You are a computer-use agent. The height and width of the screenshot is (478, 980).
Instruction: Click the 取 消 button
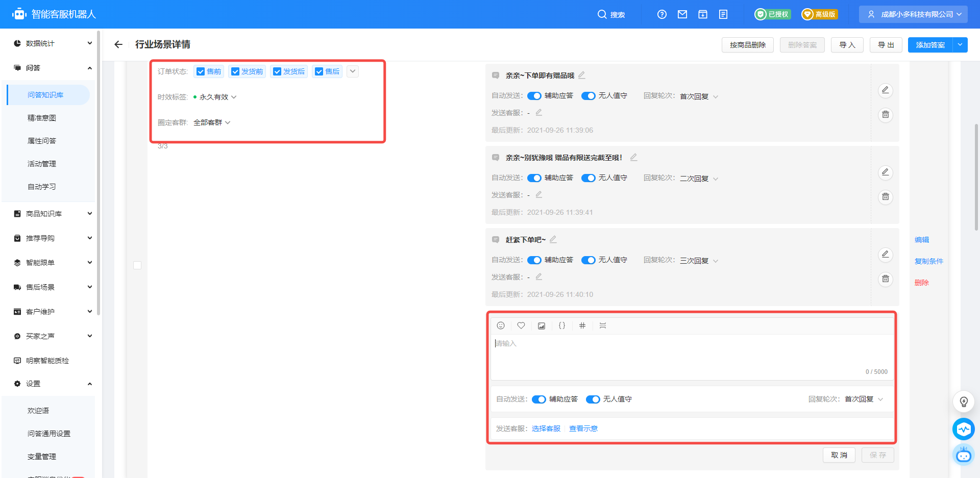(839, 455)
